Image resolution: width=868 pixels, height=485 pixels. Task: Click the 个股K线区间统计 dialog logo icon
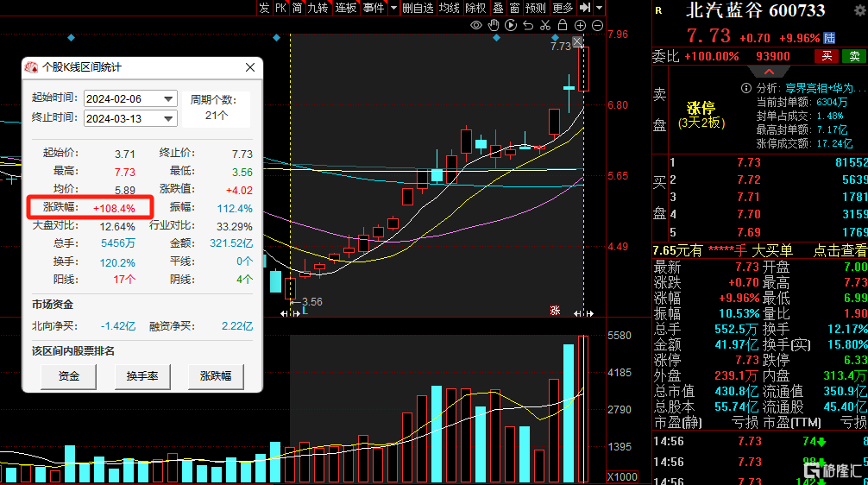point(31,67)
